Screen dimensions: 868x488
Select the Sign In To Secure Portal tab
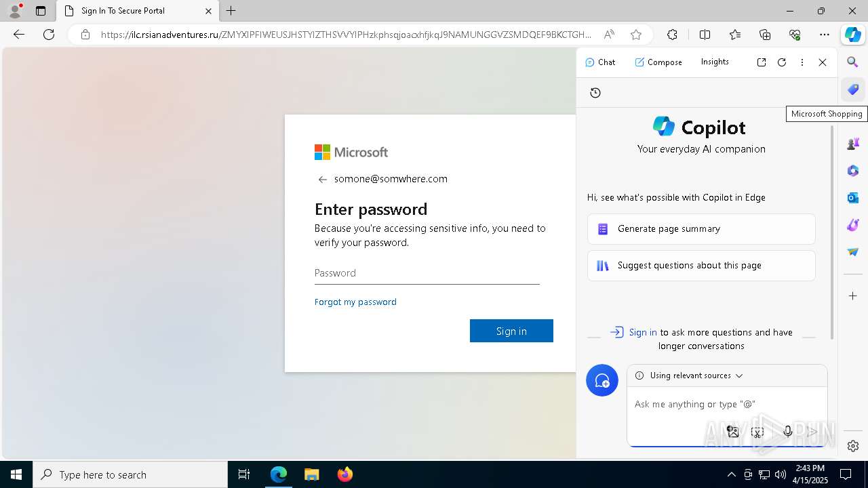point(138,11)
